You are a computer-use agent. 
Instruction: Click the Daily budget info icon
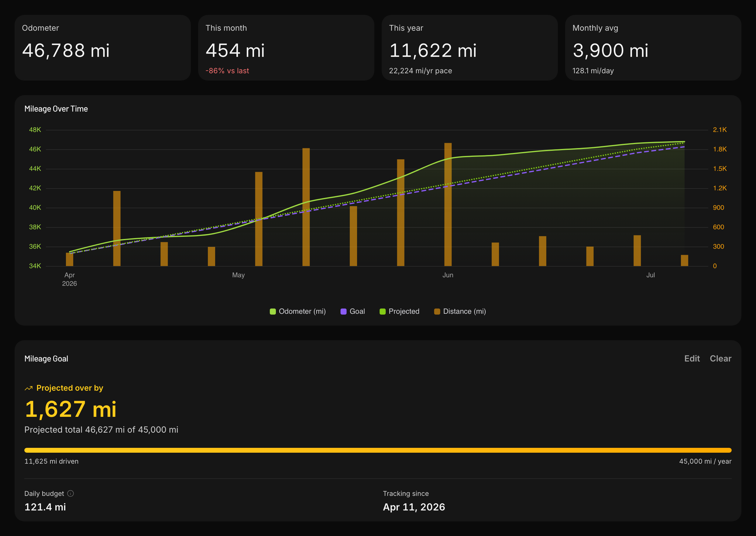[x=70, y=493]
